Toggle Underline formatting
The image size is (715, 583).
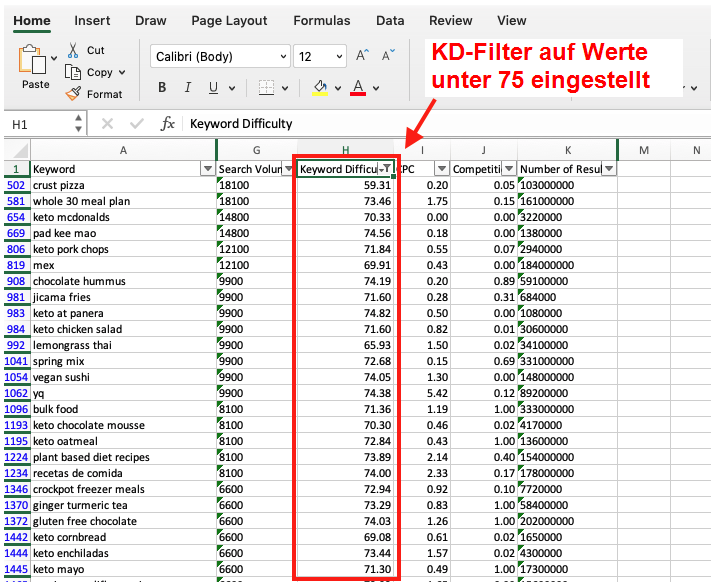coord(213,88)
